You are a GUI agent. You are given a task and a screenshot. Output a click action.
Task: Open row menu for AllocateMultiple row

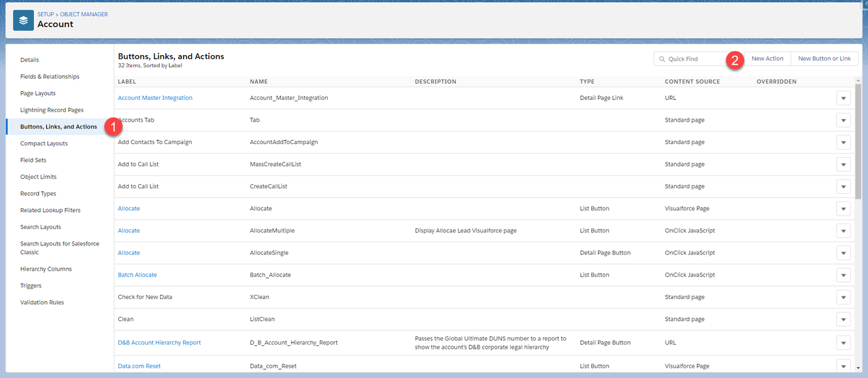click(x=844, y=230)
